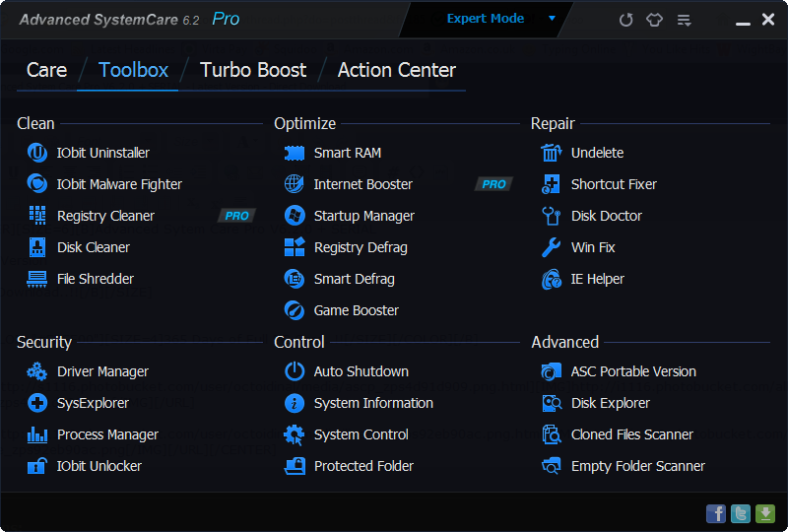Open the Protected Folder link

click(x=363, y=466)
